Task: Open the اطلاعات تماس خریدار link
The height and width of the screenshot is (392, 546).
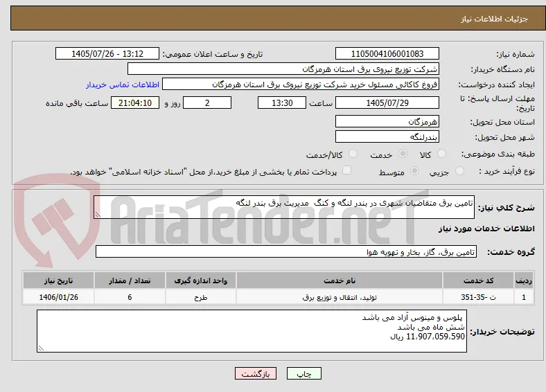Action: point(123,84)
